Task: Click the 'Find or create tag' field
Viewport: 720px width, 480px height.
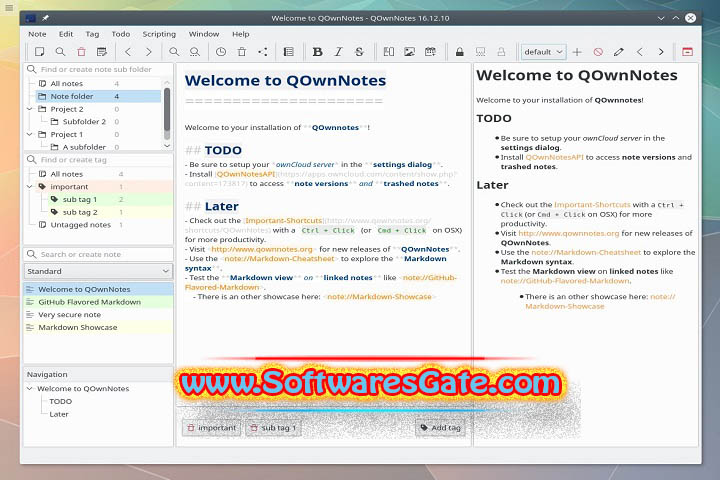Action: click(99, 160)
